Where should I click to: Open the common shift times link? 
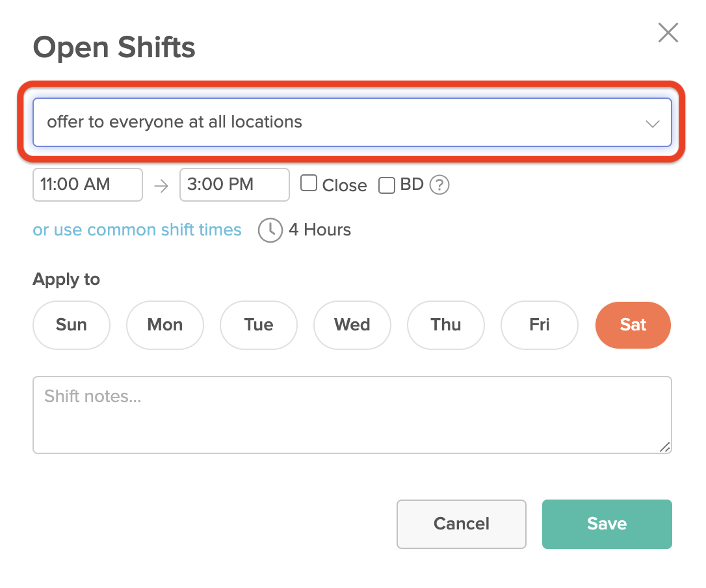137,230
